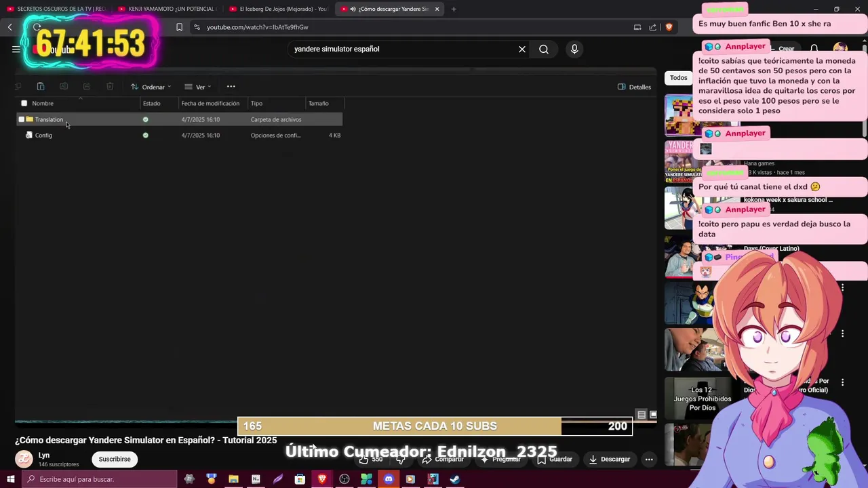Open the Lyn channel avatar

(x=24, y=460)
